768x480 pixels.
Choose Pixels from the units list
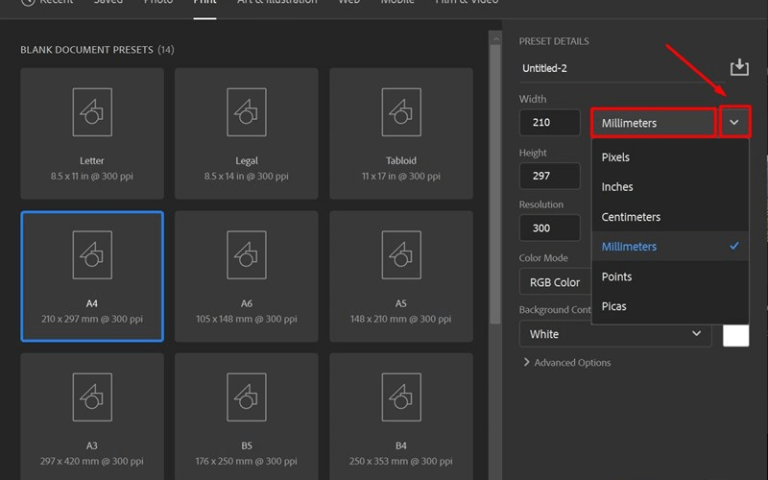670,157
